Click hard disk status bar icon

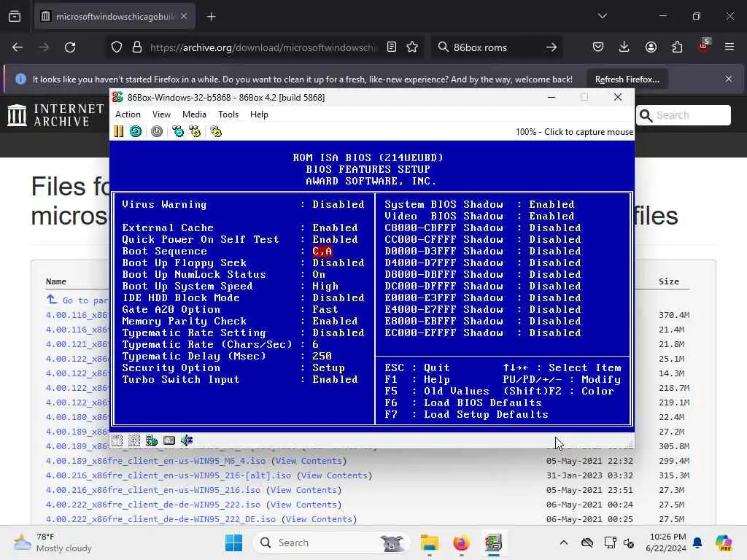point(169,440)
